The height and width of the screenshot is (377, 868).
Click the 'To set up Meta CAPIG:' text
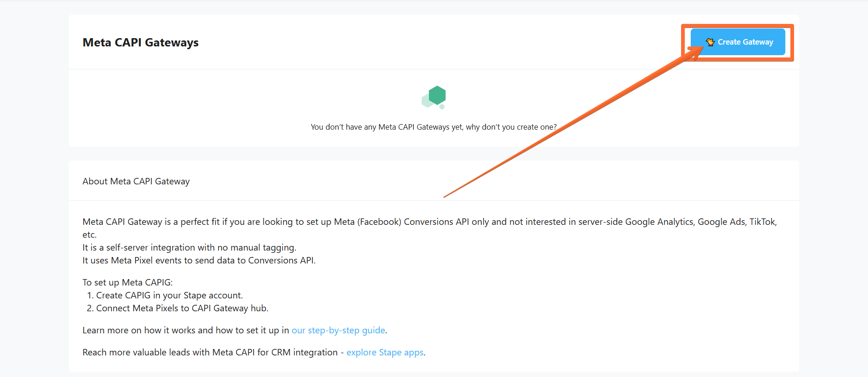coord(128,282)
